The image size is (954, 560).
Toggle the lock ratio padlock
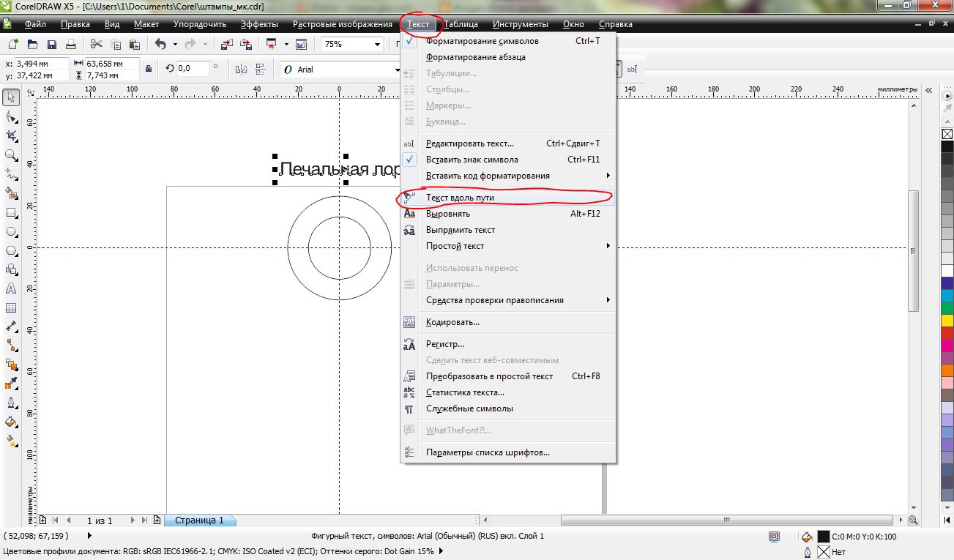pos(149,69)
